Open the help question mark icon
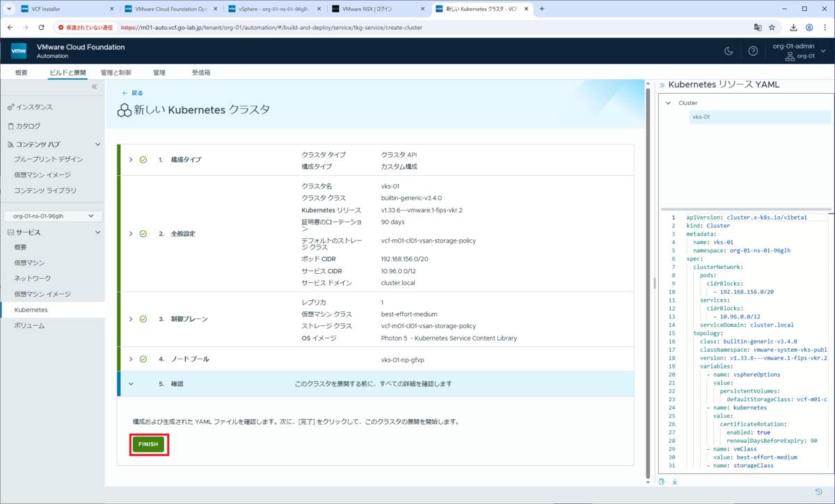 (x=753, y=51)
